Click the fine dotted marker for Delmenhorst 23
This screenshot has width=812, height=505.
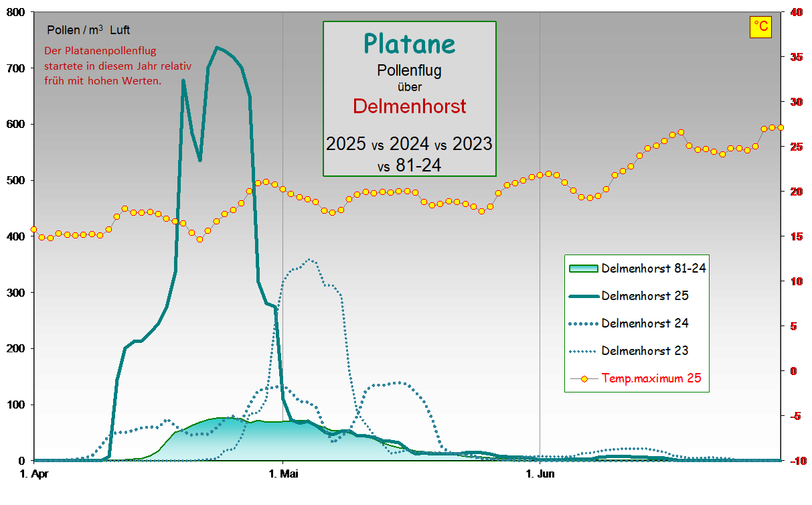point(582,351)
